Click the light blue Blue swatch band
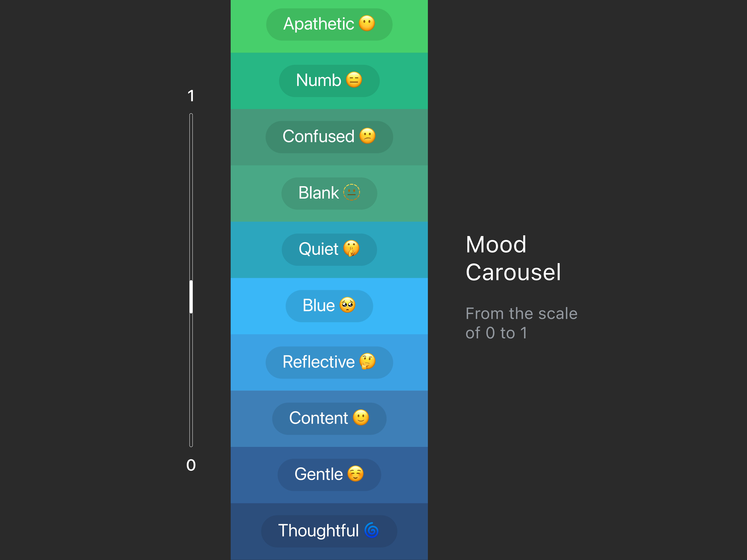 tap(329, 306)
